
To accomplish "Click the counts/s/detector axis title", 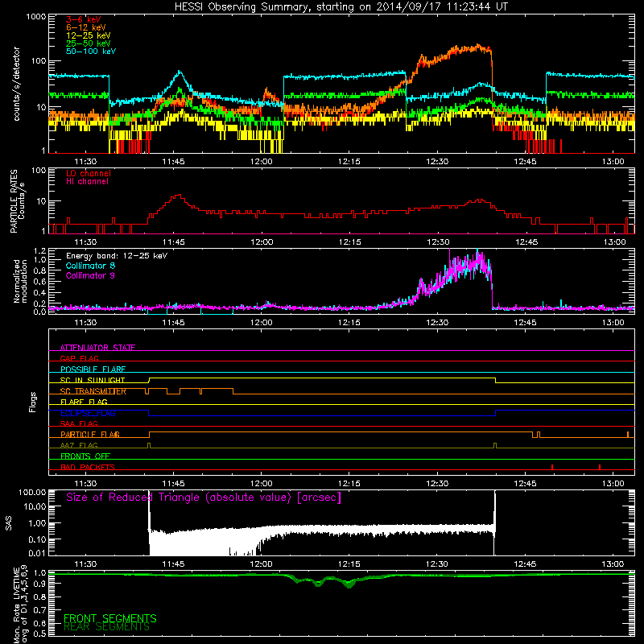I will (x=16, y=84).
